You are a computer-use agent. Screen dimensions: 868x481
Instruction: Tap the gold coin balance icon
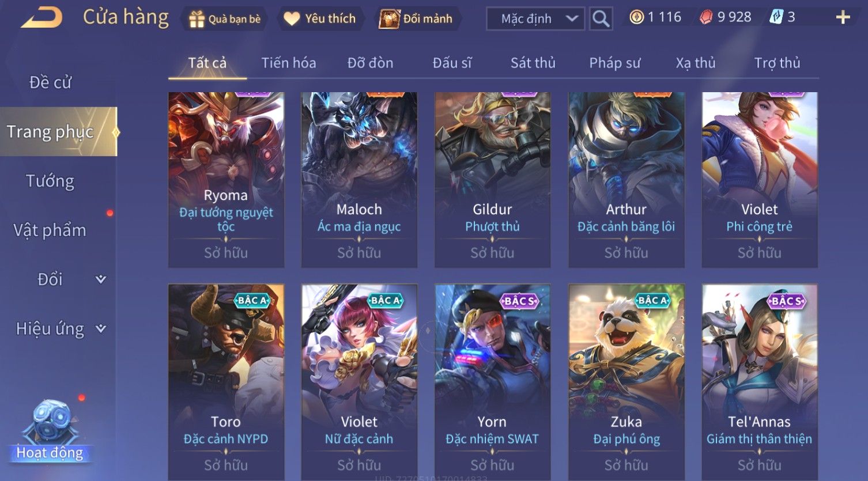636,17
